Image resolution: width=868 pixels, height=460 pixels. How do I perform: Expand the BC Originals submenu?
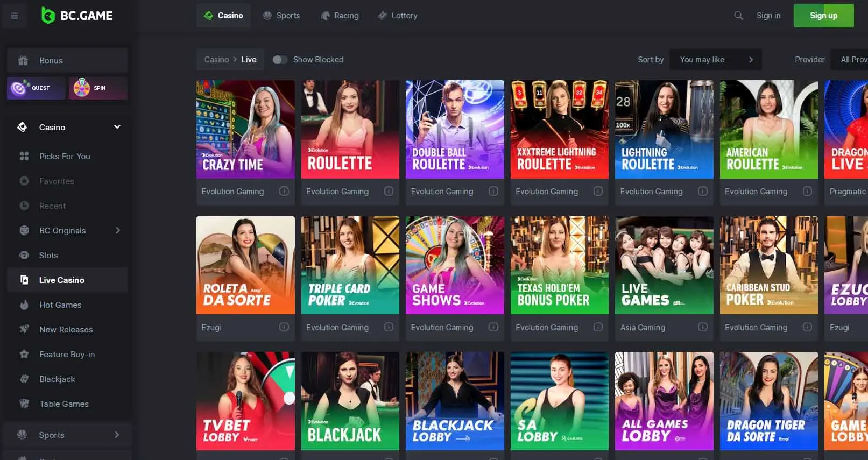tap(117, 230)
